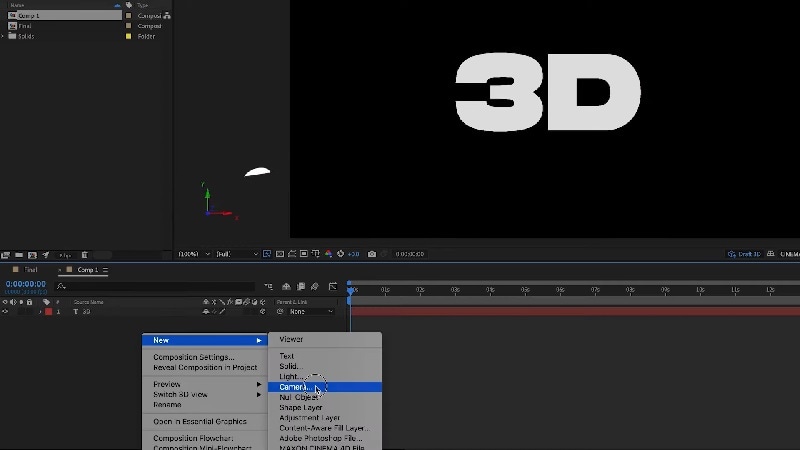The height and width of the screenshot is (450, 800).
Task: Click the timeline layer search field
Action: pos(156,287)
